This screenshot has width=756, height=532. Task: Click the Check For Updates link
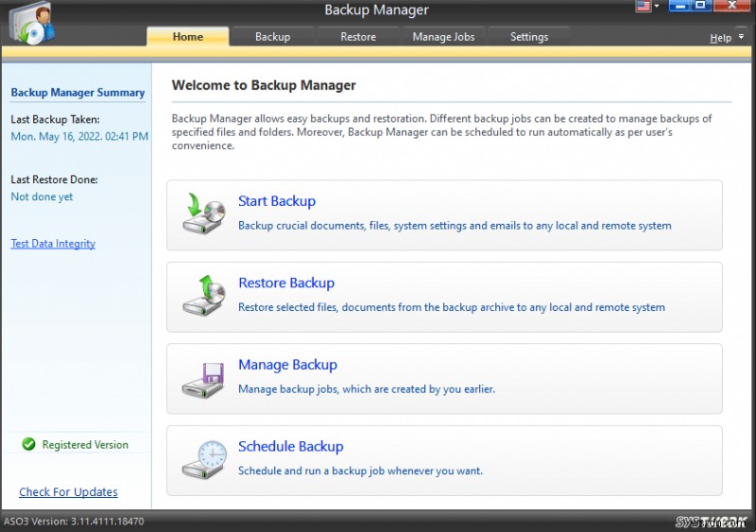(x=68, y=492)
